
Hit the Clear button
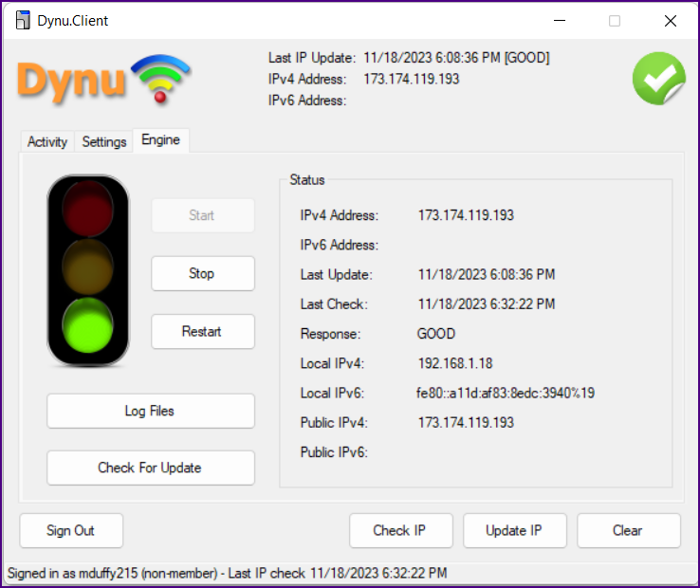[628, 530]
